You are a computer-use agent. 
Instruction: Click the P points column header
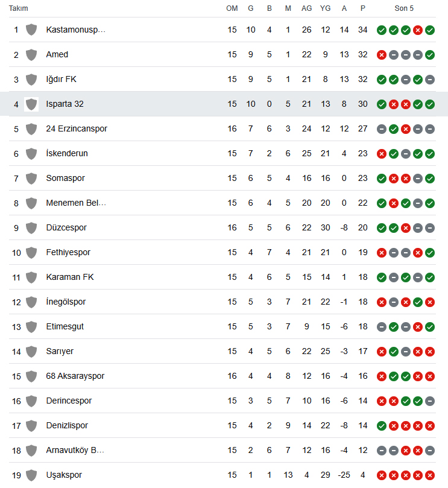point(363,8)
